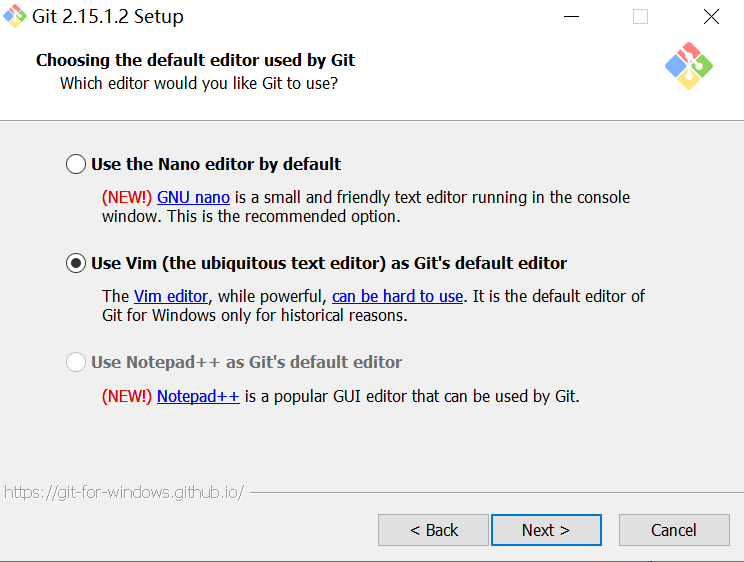The height and width of the screenshot is (562, 744).
Task: Cancel the Git setup
Action: click(x=674, y=530)
